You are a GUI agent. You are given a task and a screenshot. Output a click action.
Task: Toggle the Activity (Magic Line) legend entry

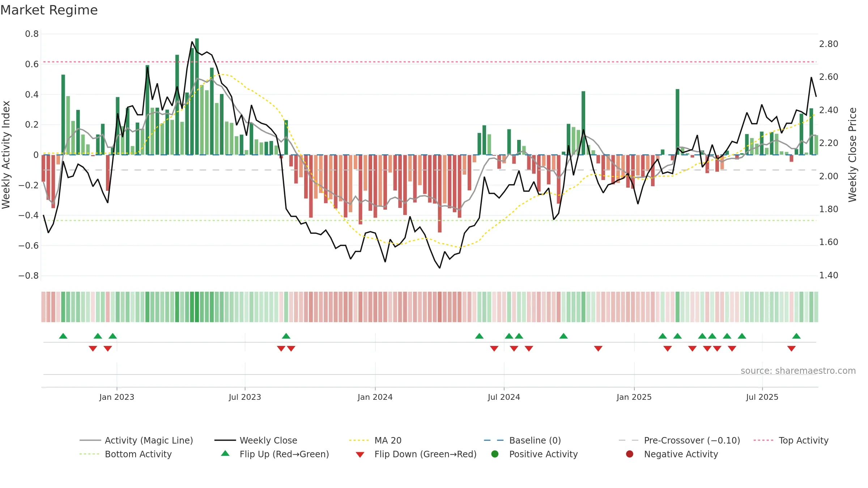click(136, 440)
